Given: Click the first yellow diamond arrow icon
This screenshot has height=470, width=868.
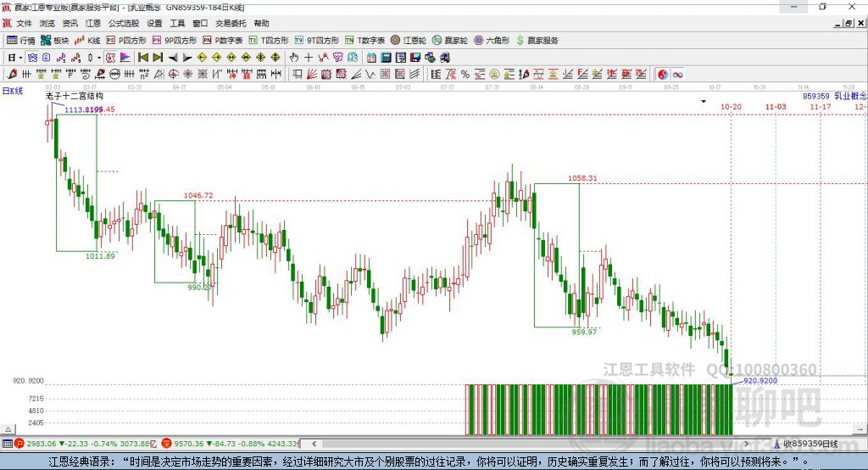Looking at the screenshot, I should (x=202, y=58).
